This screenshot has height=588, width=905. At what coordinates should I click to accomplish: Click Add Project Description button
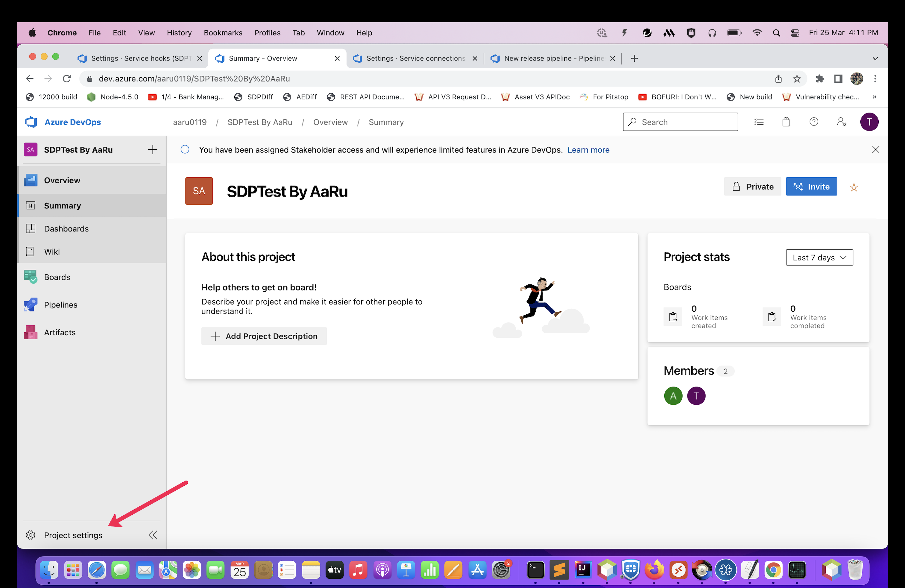pos(264,336)
